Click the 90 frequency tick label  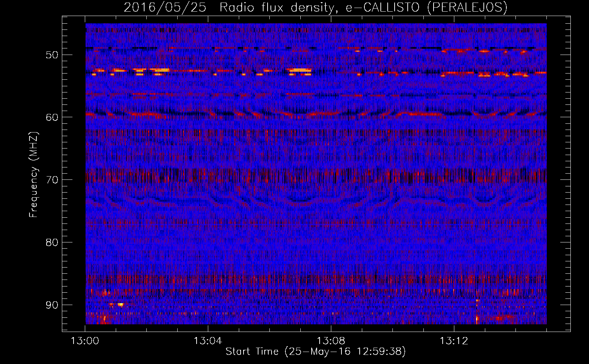tap(52, 305)
